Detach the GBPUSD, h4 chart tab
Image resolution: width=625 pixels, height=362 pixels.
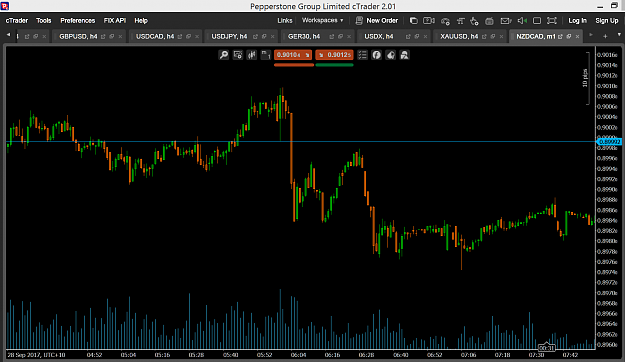coord(103,36)
